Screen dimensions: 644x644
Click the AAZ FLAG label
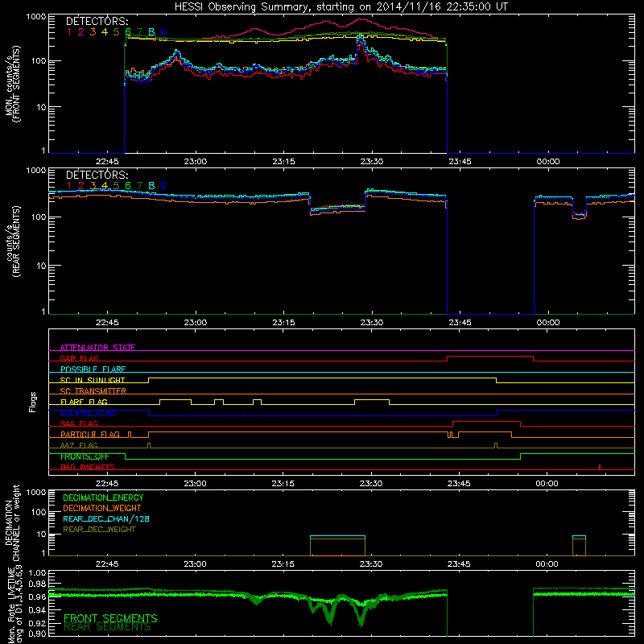[79, 445]
